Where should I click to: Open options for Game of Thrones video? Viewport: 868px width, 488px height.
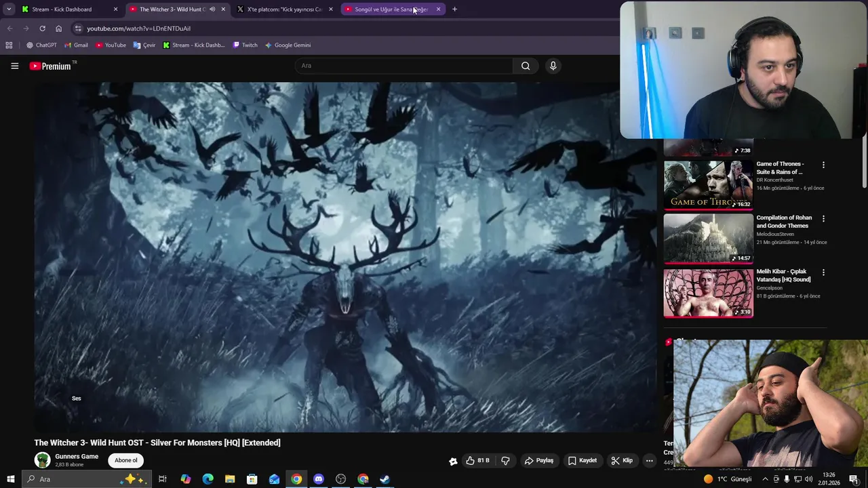point(823,165)
